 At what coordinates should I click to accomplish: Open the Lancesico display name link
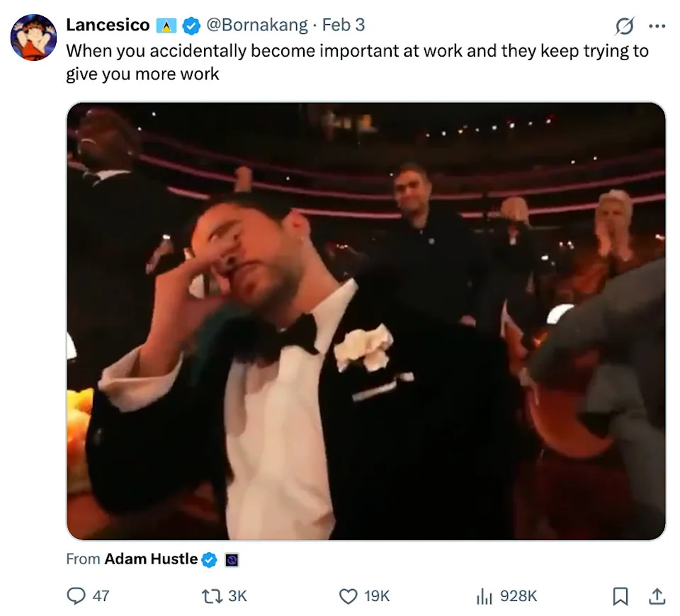coord(108,25)
